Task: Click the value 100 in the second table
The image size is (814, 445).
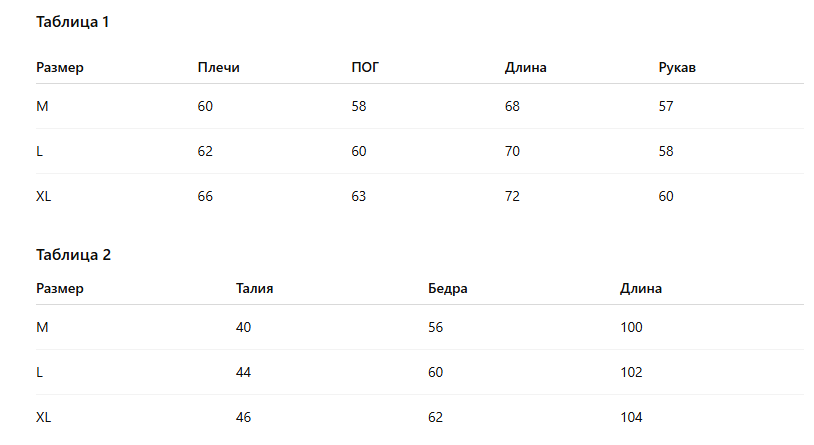Action: pos(631,327)
